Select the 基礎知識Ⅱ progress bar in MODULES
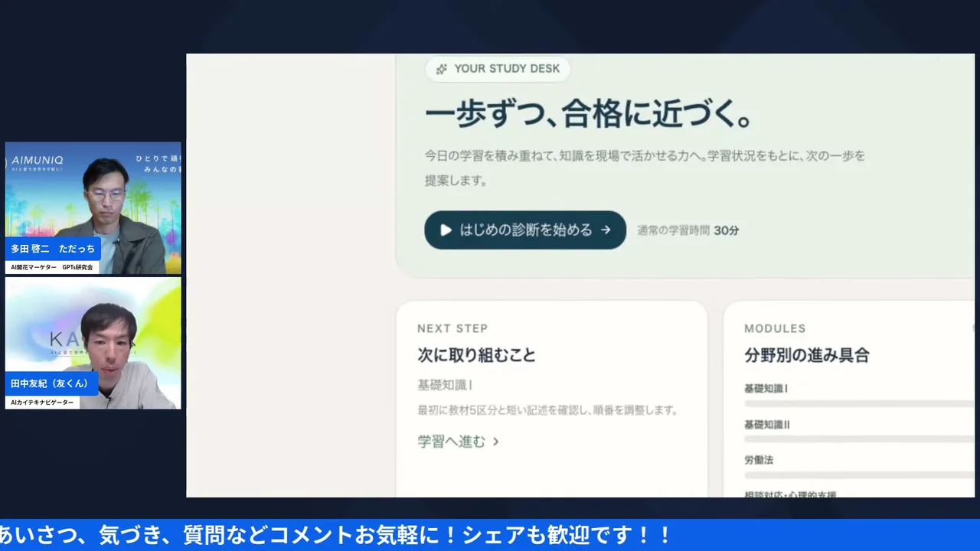 coord(859,439)
